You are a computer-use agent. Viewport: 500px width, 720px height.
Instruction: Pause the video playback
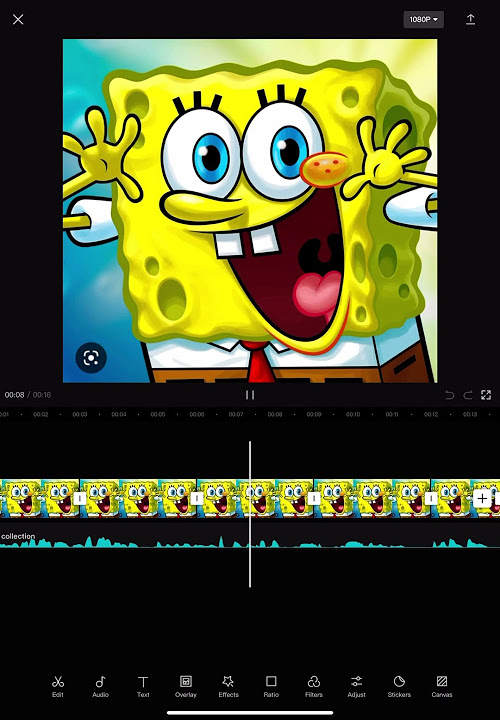[250, 395]
